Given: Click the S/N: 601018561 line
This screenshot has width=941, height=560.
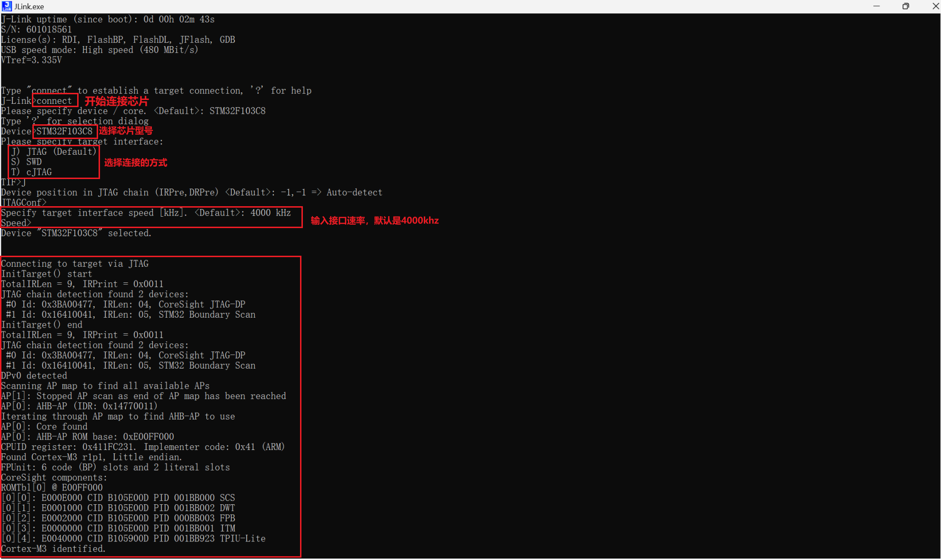Looking at the screenshot, I should coord(36,30).
